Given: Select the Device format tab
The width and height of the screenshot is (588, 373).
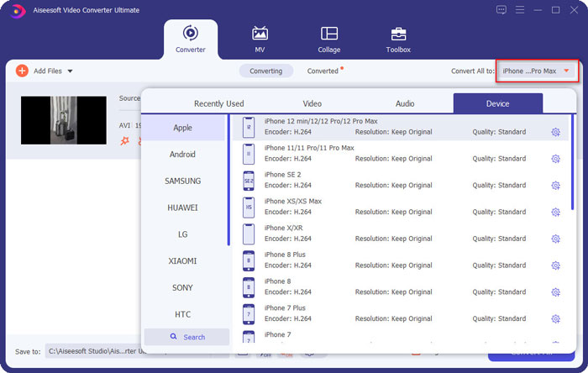Looking at the screenshot, I should point(497,103).
